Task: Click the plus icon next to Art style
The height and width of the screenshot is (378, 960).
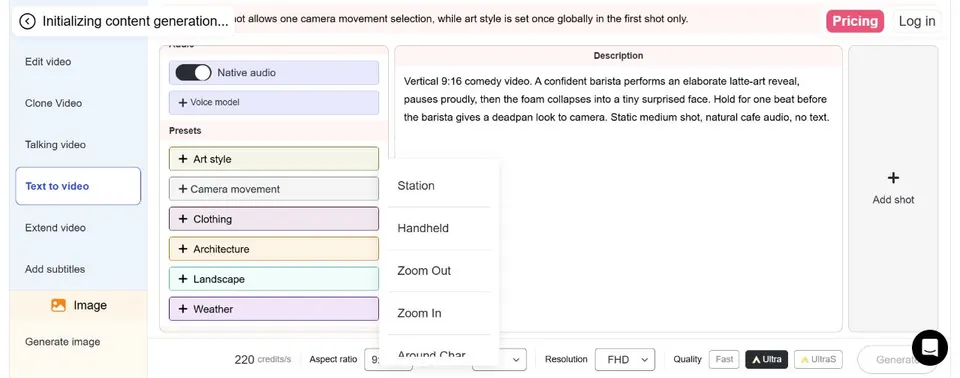Action: [182, 159]
